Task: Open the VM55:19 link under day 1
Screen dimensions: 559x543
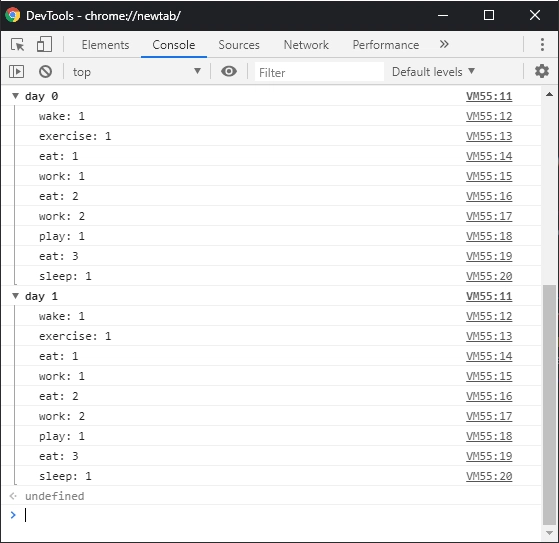Action: [x=489, y=456]
